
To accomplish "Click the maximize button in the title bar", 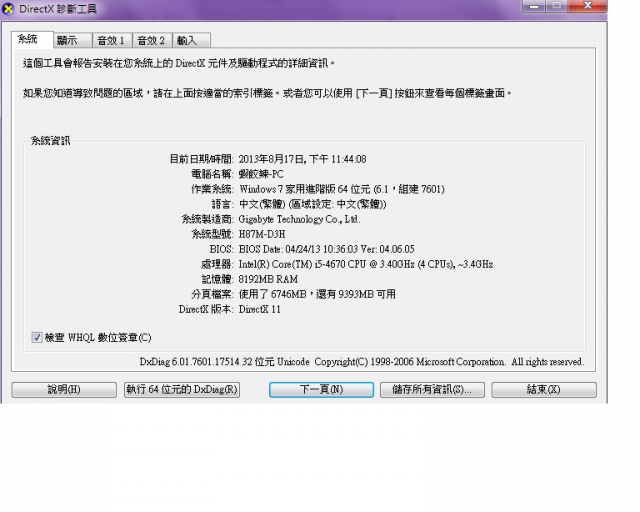I will pyautogui.click(x=556, y=6).
